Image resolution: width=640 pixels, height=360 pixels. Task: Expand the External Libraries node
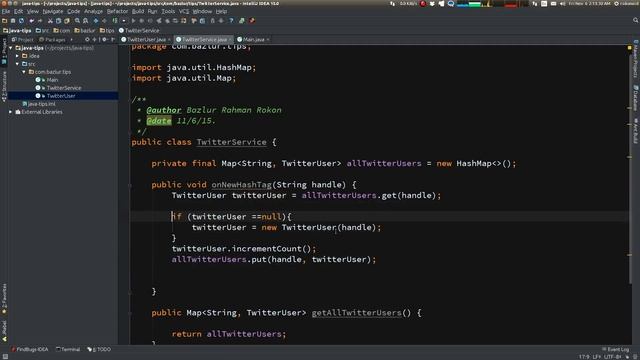(x=11, y=112)
